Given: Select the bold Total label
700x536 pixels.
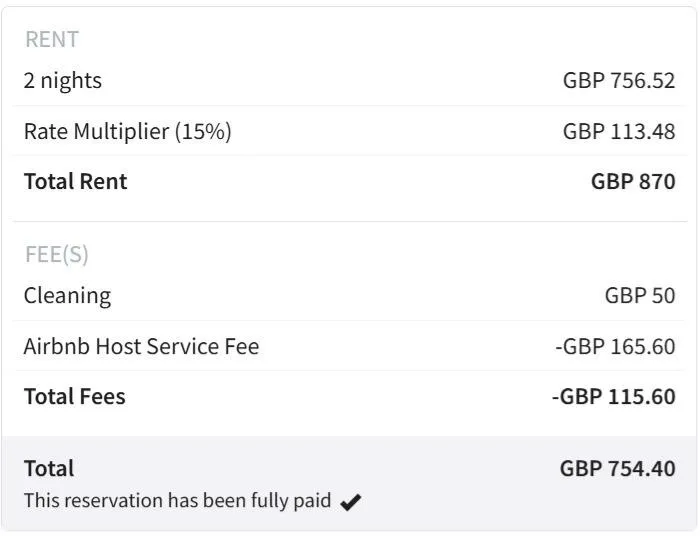Looking at the screenshot, I should tap(49, 469).
